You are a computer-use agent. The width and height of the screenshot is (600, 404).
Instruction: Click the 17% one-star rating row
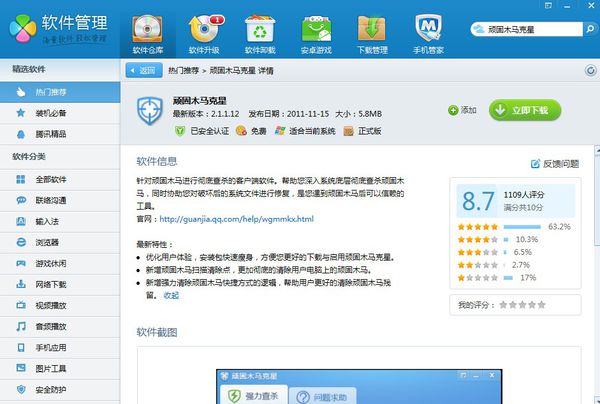click(x=497, y=278)
